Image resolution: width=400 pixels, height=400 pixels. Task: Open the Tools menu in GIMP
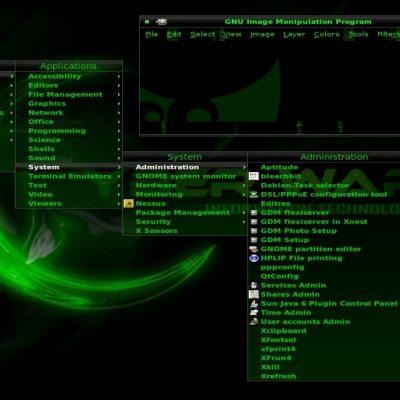coord(358,34)
